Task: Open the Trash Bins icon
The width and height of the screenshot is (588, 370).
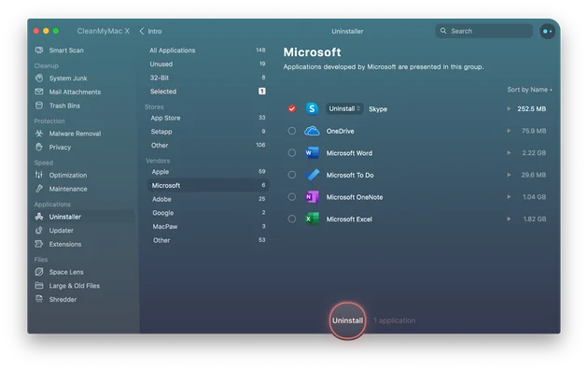Action: point(39,106)
